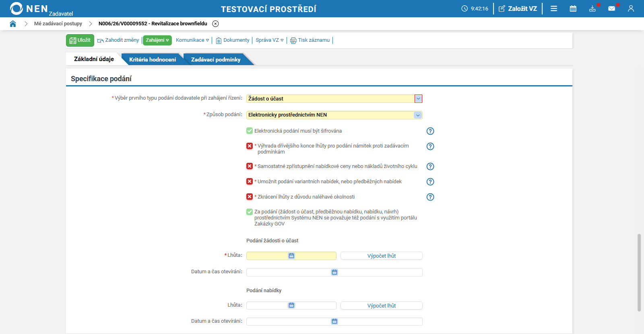Open the Žádost o účast dropdown arrow
644x334 pixels.
click(x=418, y=98)
